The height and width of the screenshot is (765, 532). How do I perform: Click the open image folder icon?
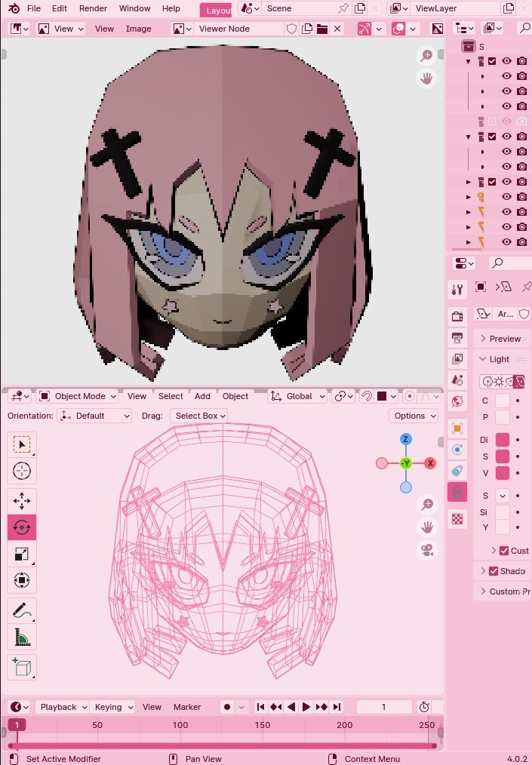(322, 29)
